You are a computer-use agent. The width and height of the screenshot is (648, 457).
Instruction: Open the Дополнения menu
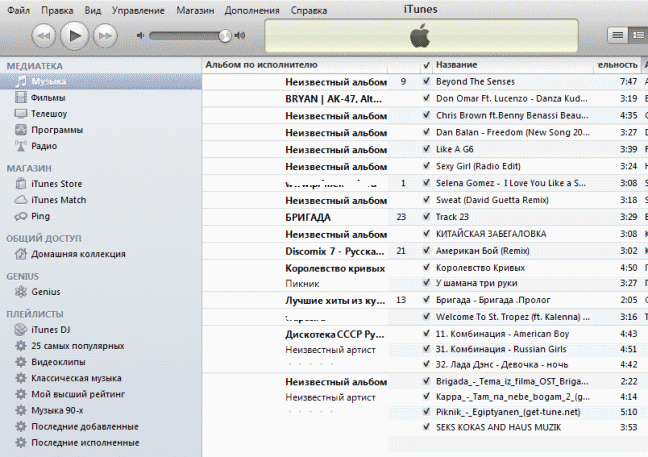[252, 10]
